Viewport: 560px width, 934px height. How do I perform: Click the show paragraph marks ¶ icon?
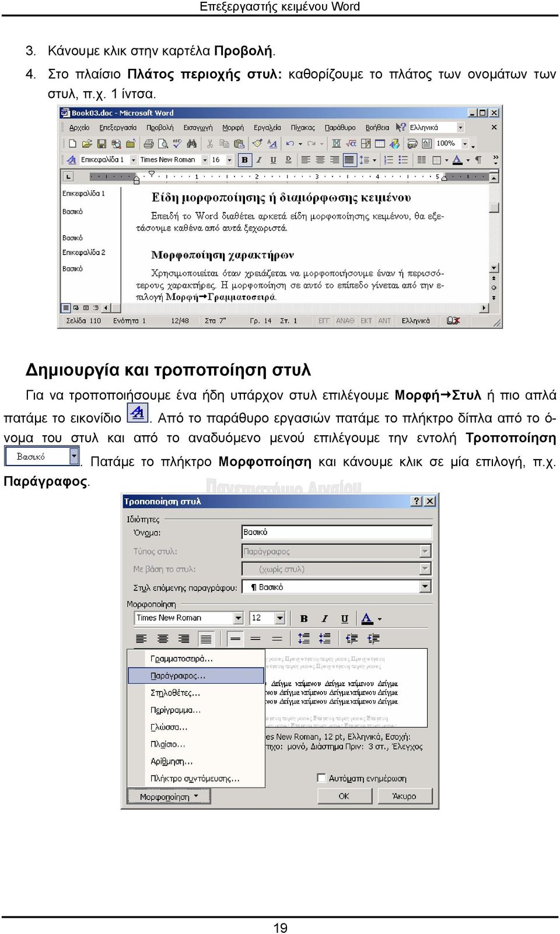pyautogui.click(x=478, y=160)
